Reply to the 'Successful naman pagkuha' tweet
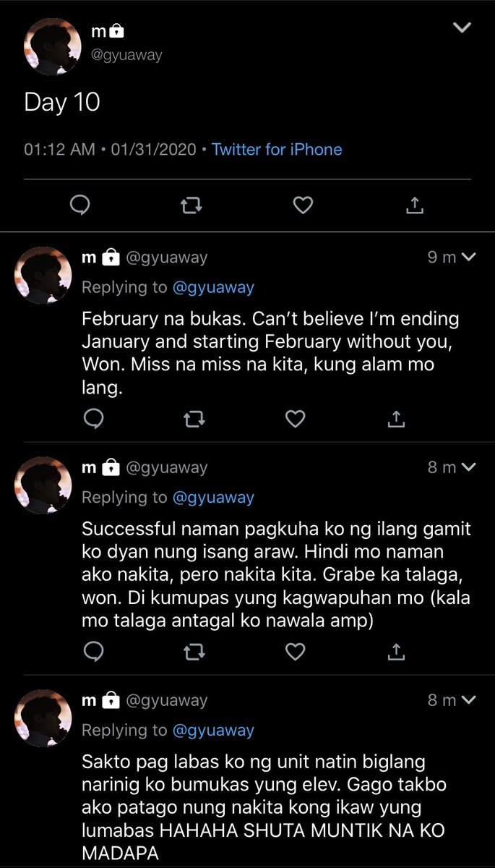The image size is (495, 868). pyautogui.click(x=94, y=652)
